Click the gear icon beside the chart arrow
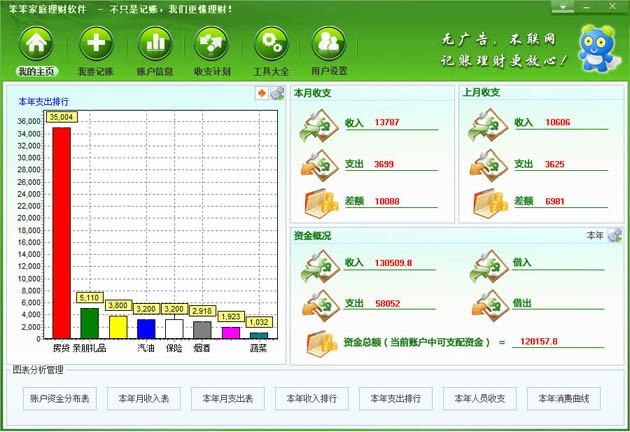 pos(277,94)
